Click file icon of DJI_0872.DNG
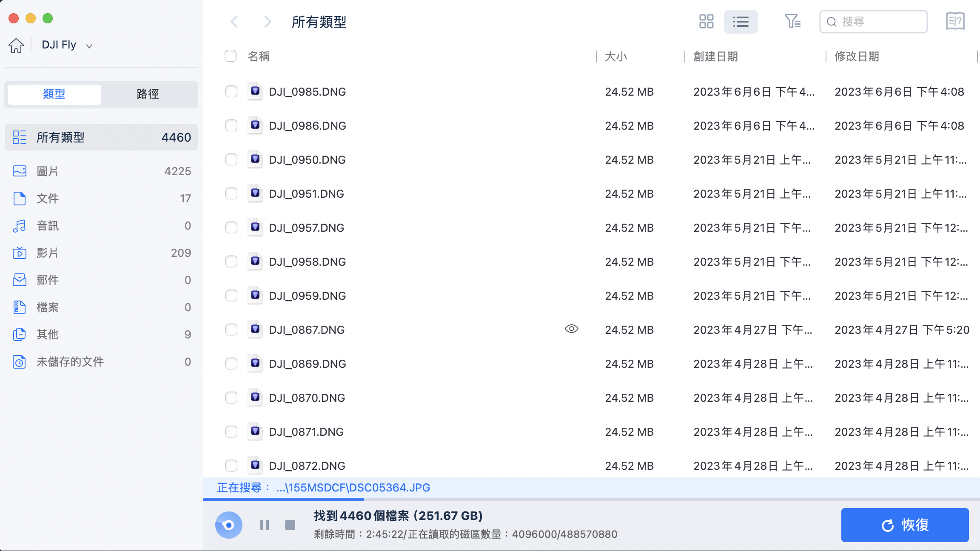 pos(255,465)
